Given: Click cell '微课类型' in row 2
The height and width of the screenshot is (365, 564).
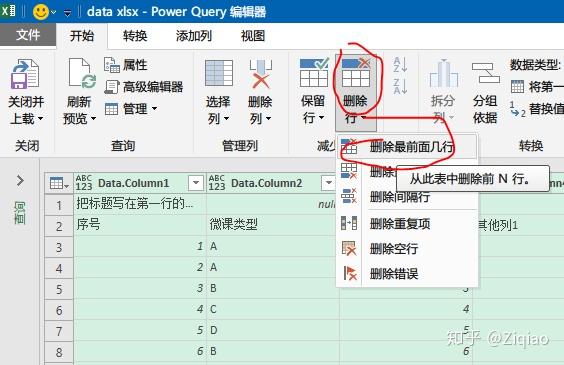Looking at the screenshot, I should [273, 225].
